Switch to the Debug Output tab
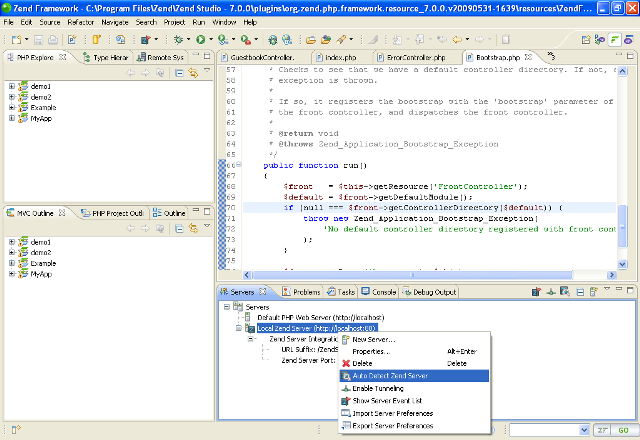The width and height of the screenshot is (640, 440). (x=429, y=292)
